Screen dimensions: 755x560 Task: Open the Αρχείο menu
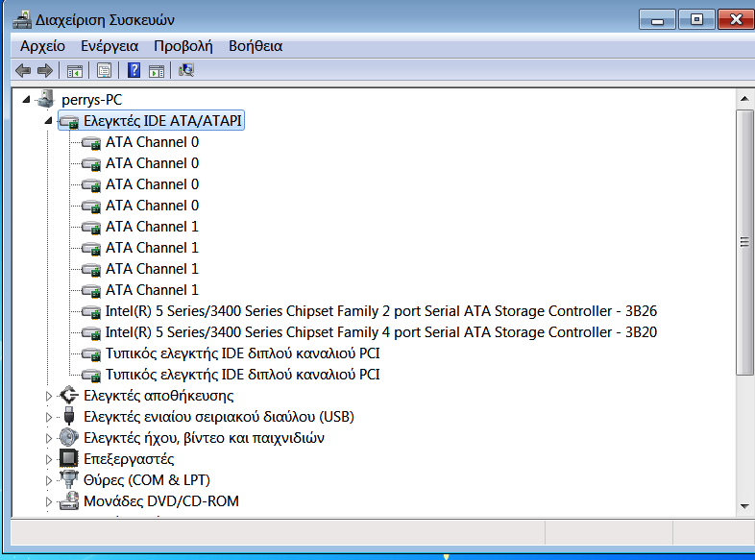pos(42,46)
